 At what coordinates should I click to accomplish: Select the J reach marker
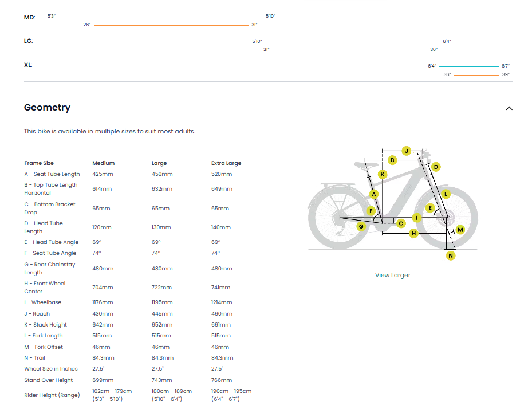coord(406,151)
